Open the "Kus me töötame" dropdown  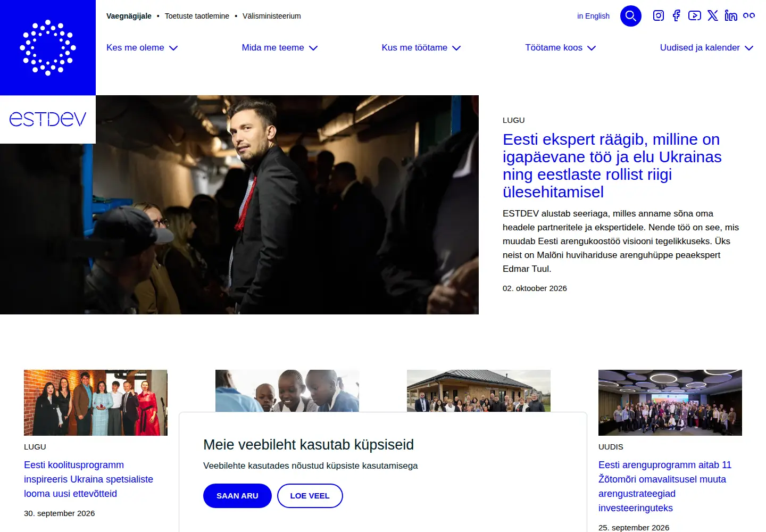(421, 48)
